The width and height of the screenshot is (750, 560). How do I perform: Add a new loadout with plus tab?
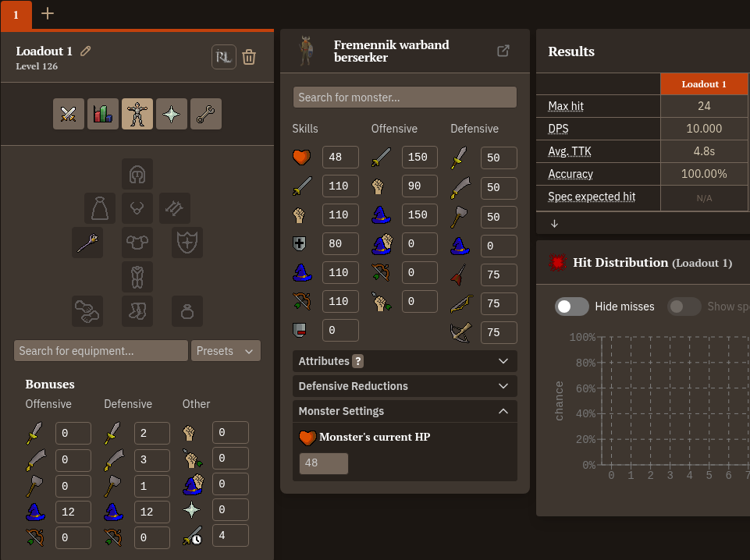coord(48,13)
